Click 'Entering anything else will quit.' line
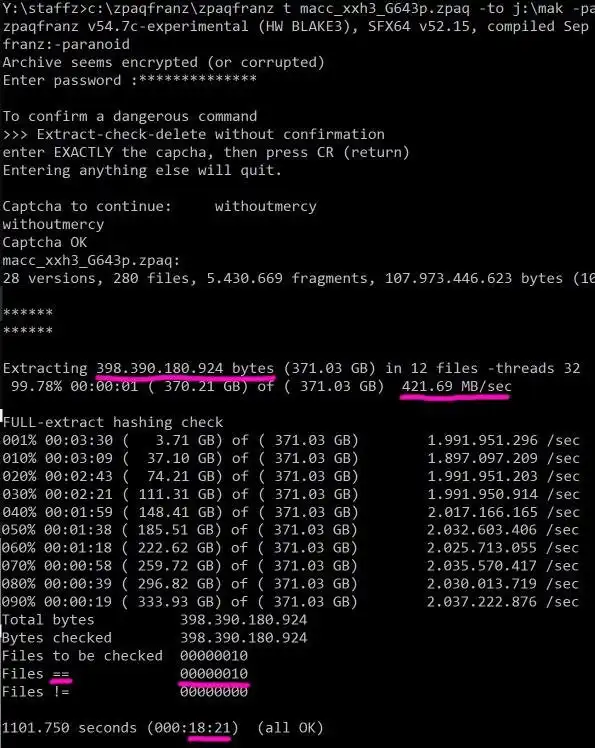This screenshot has height=748, width=595. pos(142,170)
